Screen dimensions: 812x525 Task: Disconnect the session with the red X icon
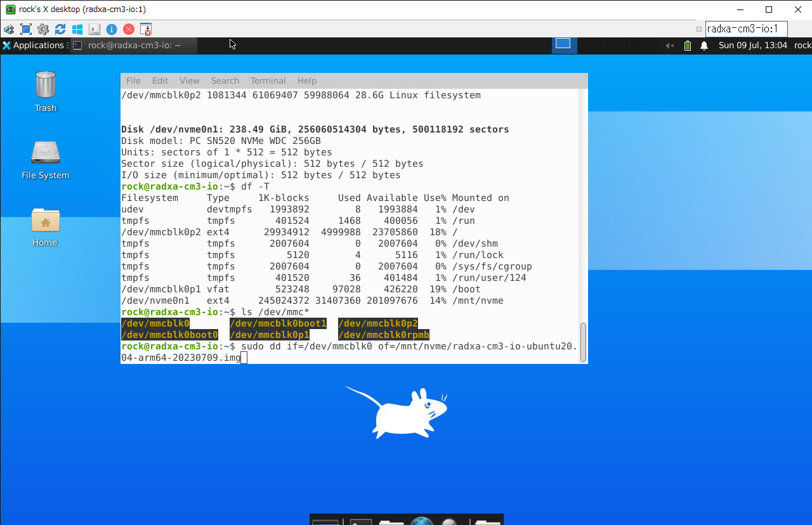click(x=129, y=29)
